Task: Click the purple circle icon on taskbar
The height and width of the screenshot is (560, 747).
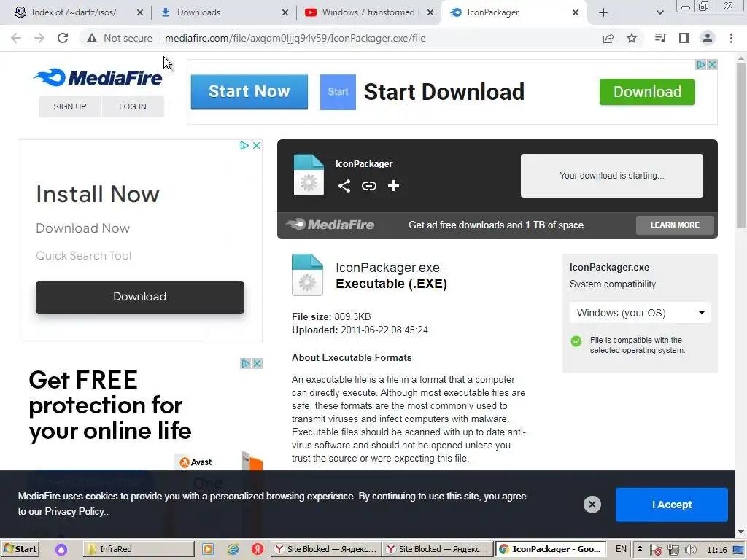Action: point(61,550)
